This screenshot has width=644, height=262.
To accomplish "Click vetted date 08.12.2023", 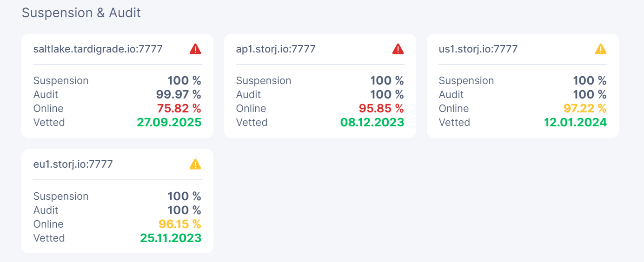I will [372, 122].
